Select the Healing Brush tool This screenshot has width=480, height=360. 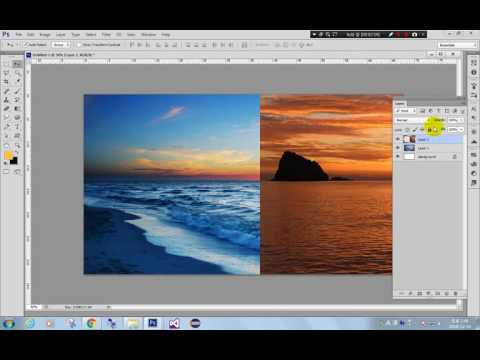(x=6, y=91)
